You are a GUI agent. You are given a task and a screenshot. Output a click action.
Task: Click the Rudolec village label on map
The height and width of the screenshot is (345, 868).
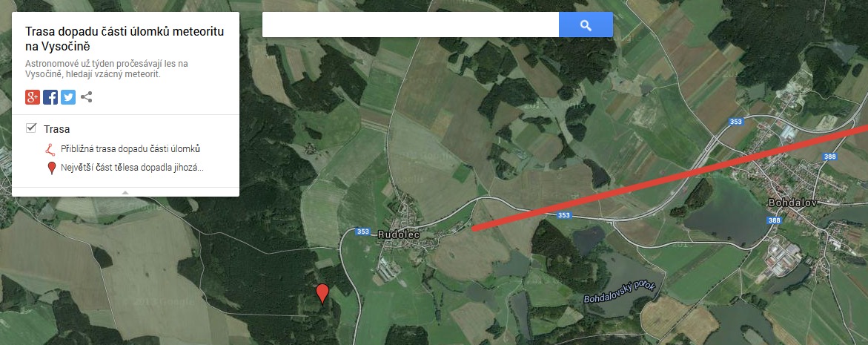398,234
